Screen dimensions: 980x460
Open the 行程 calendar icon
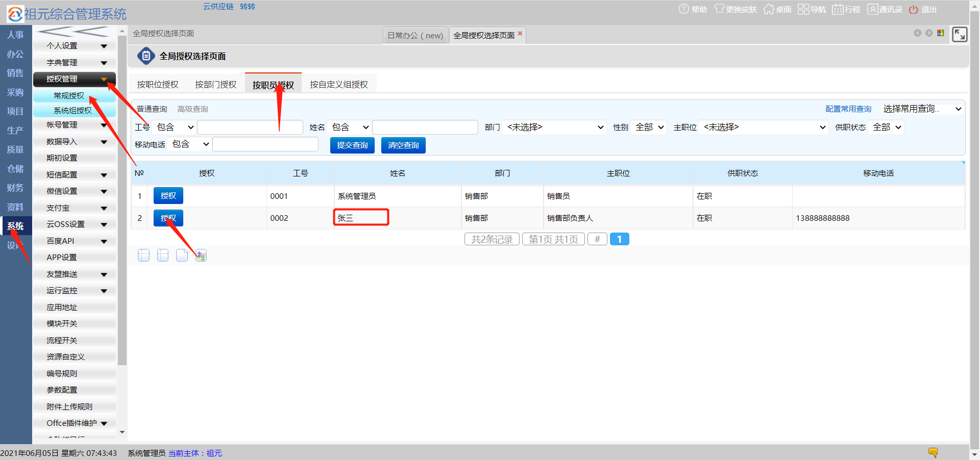[838, 9]
